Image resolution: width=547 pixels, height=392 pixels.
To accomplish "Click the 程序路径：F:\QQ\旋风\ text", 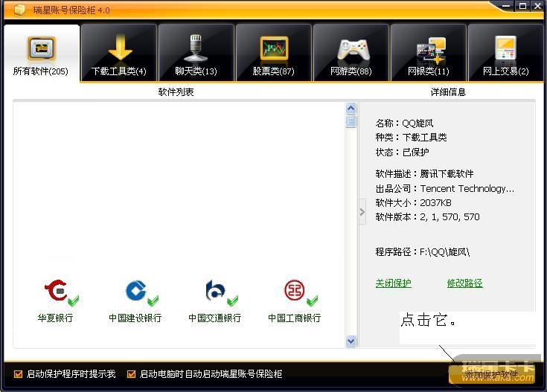I will tap(423, 252).
